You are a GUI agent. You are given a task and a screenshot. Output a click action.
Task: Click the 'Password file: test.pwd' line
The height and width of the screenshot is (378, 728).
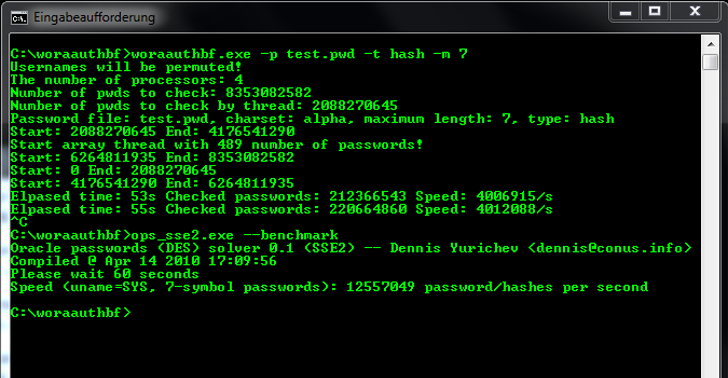point(312,119)
